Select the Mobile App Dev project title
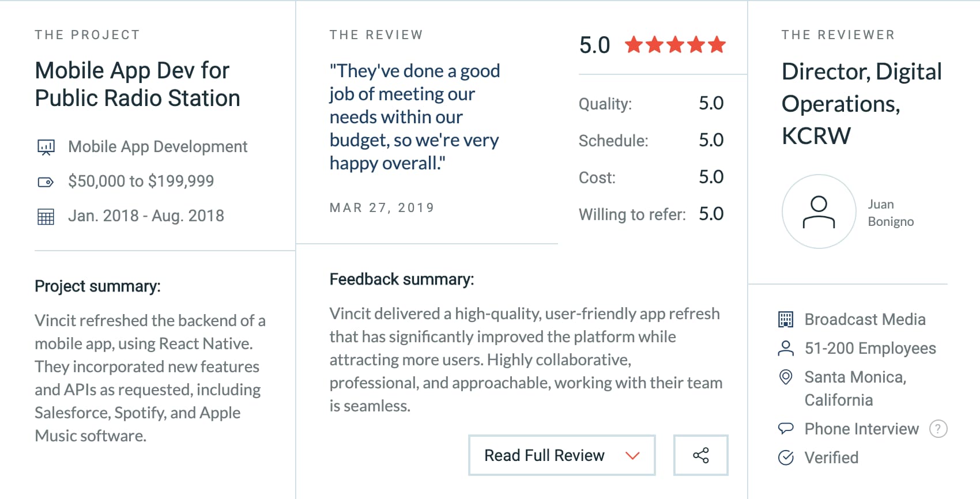The height and width of the screenshot is (499, 980). coord(137,84)
